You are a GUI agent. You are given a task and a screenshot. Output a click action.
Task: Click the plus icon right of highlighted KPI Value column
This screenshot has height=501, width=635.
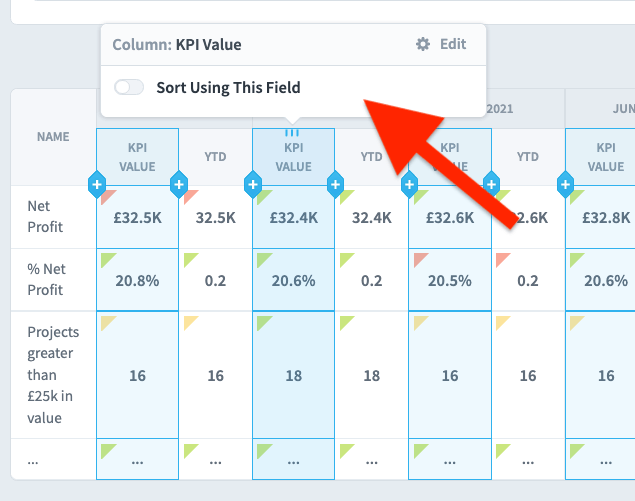(335, 185)
